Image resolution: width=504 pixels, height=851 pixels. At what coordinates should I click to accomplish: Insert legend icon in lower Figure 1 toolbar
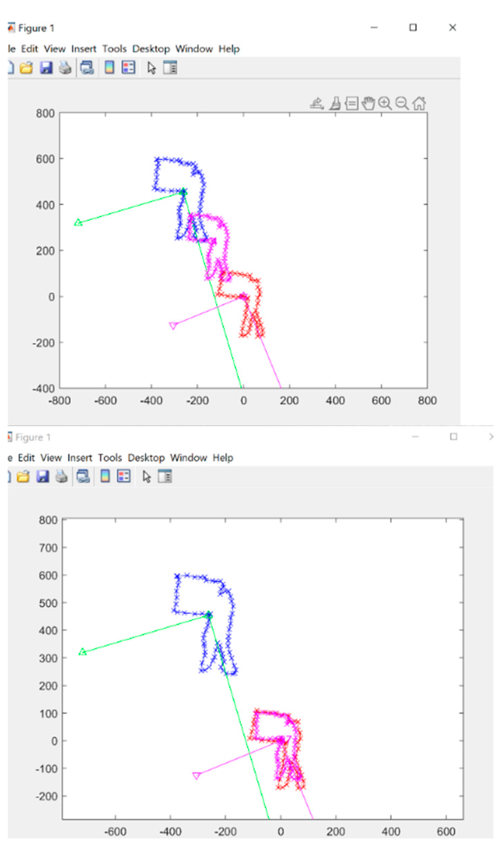pos(124,476)
